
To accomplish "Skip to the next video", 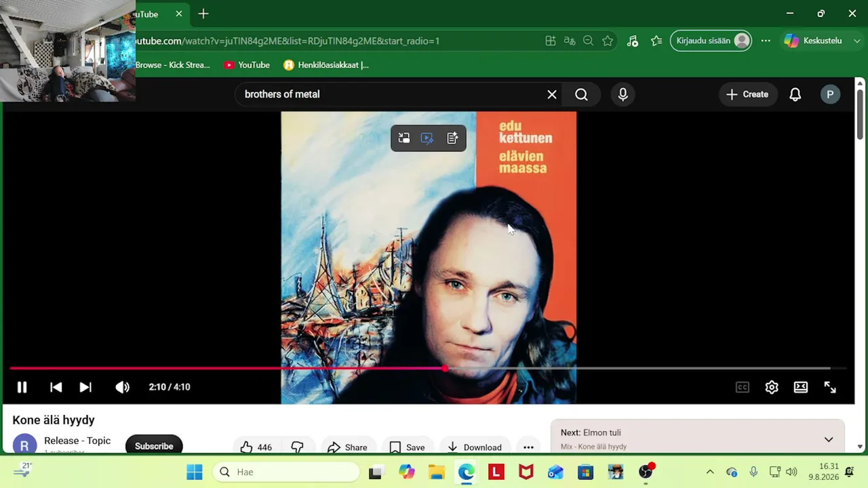I will click(85, 387).
